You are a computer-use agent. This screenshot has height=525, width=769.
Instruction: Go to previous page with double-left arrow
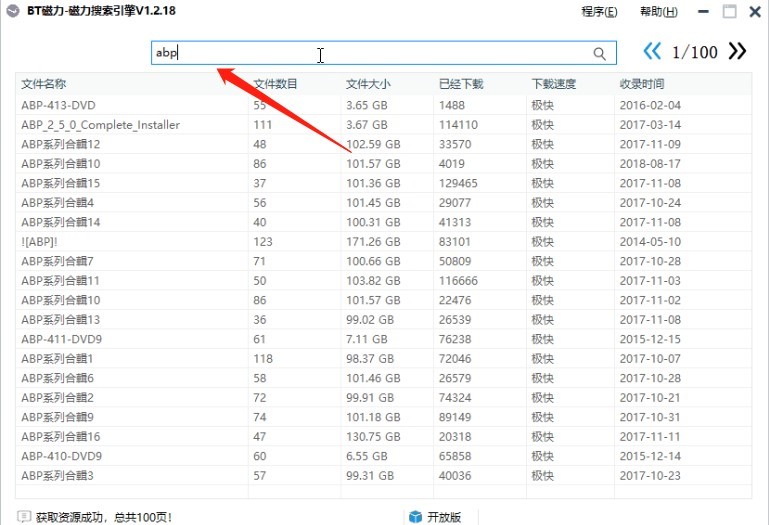652,51
